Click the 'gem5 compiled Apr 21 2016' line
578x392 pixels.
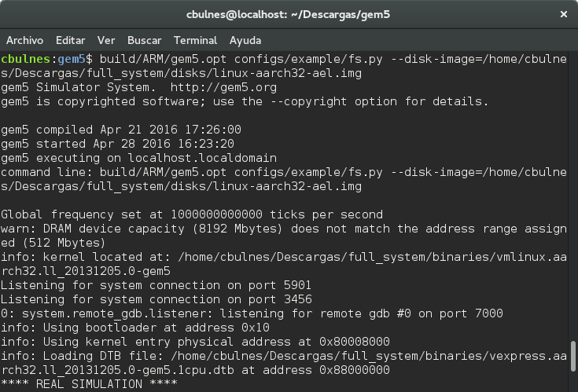click(121, 130)
